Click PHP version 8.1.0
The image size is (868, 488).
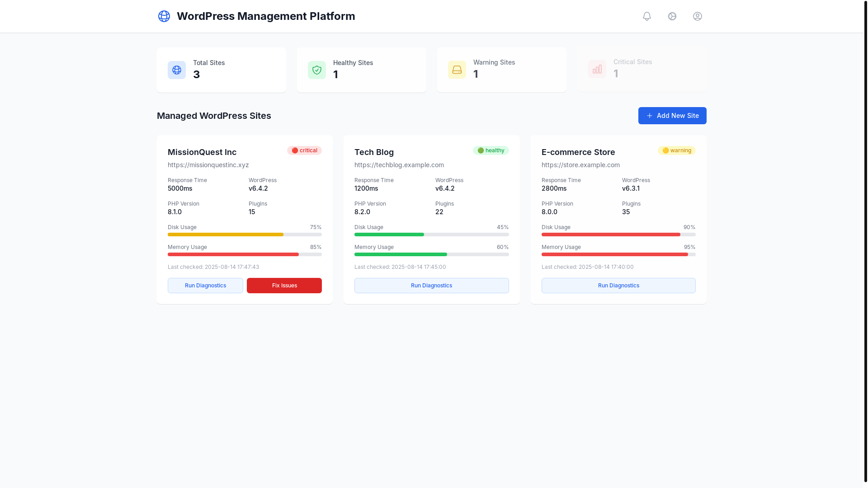point(175,212)
